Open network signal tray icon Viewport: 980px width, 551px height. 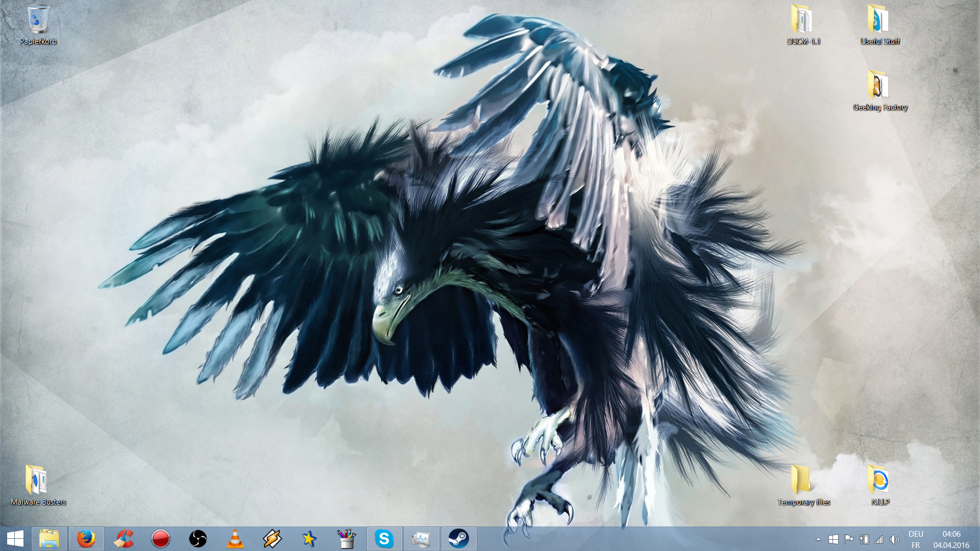[879, 539]
